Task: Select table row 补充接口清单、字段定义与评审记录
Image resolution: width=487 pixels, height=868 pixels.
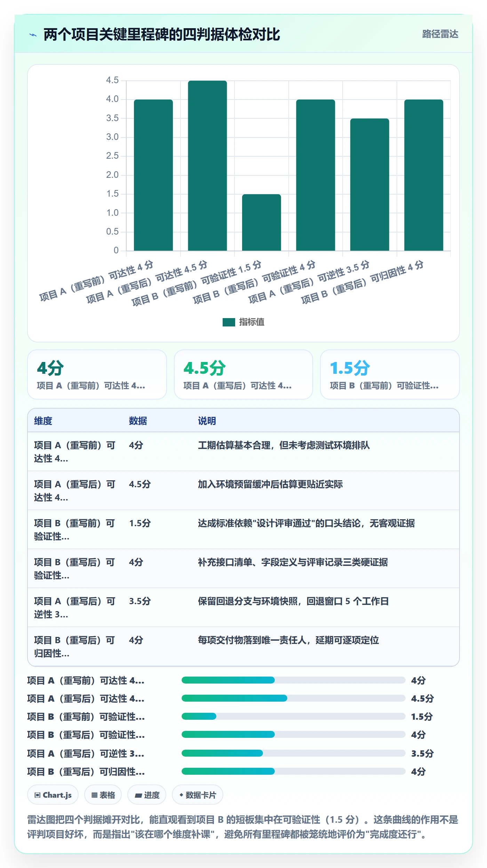Action: (x=243, y=569)
